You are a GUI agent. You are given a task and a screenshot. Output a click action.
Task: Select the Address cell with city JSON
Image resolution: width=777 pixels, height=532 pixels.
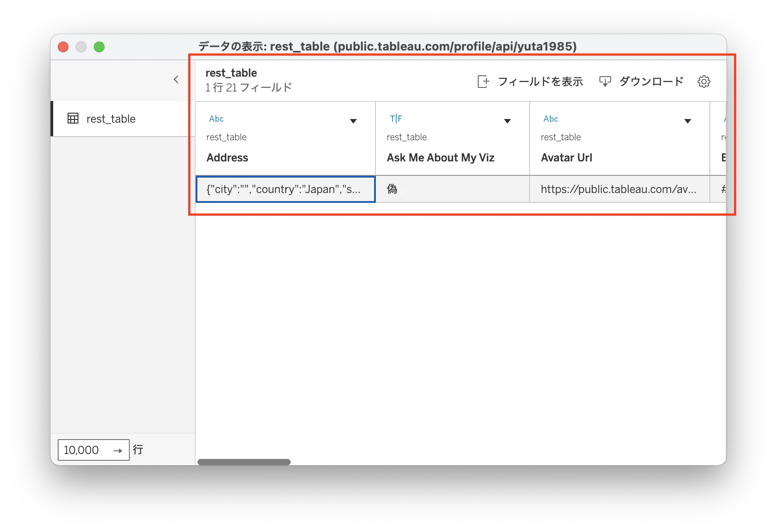tap(286, 189)
